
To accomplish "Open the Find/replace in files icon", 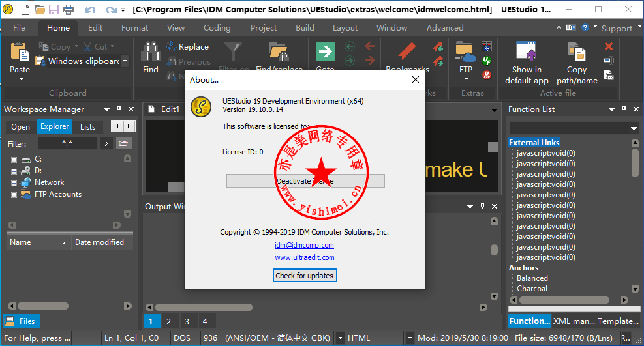I will click(x=279, y=51).
